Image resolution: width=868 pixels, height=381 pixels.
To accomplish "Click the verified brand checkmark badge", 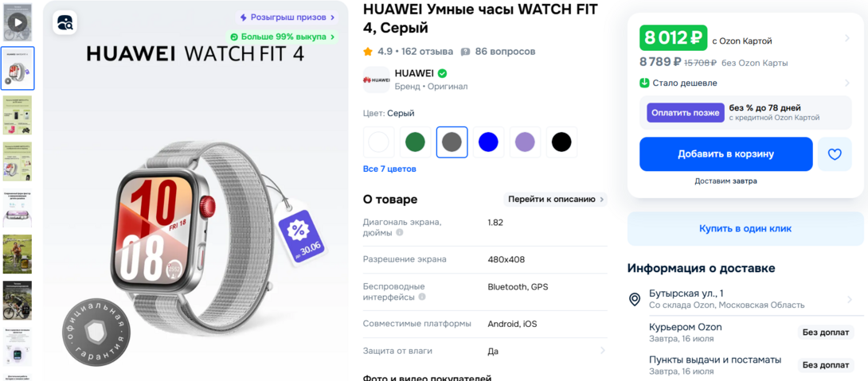I will coord(442,73).
